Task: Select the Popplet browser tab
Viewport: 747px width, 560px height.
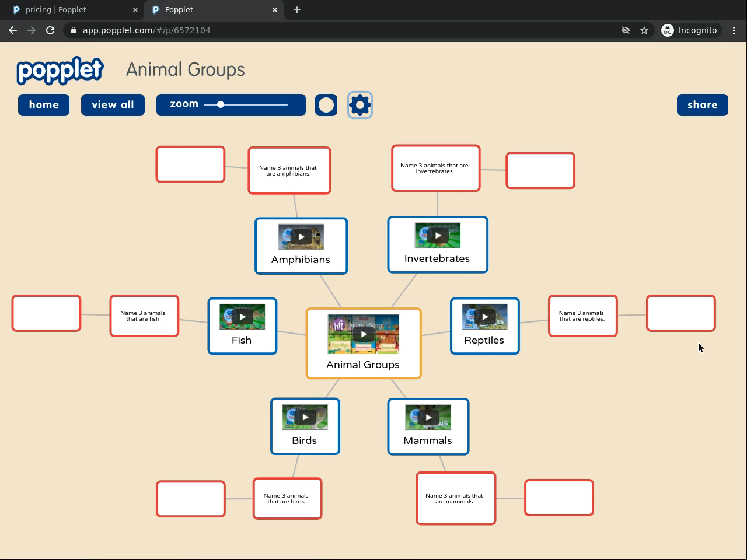Action: pos(214,10)
